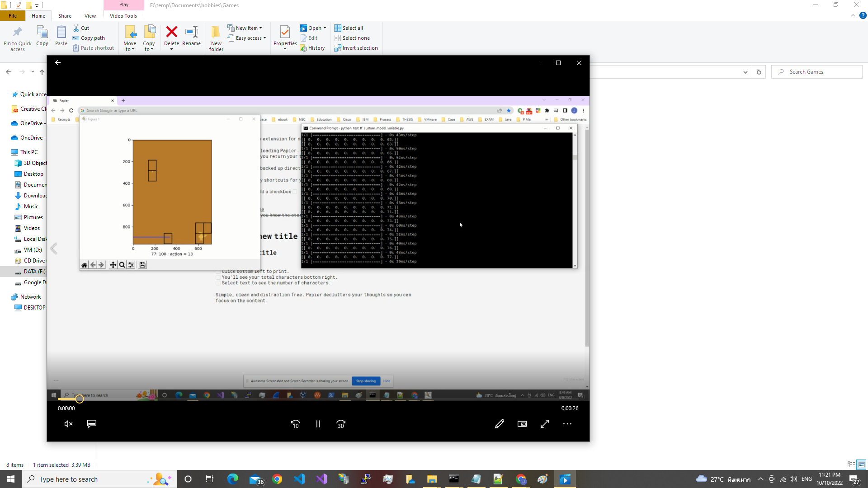
Task: Skip back 10 seconds in video
Action: click(296, 424)
